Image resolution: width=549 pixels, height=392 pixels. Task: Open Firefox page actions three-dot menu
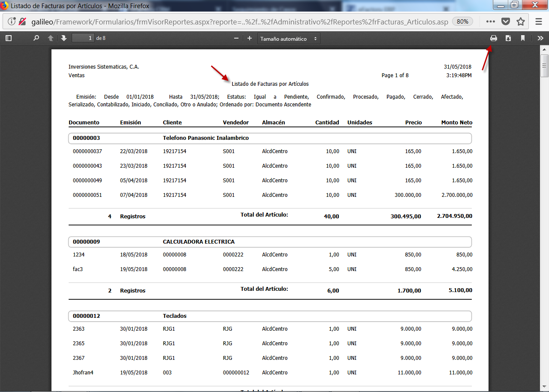(491, 21)
